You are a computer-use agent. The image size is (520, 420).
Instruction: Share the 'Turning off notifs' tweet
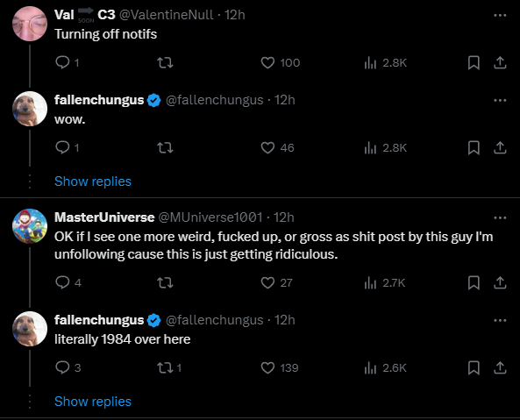500,62
